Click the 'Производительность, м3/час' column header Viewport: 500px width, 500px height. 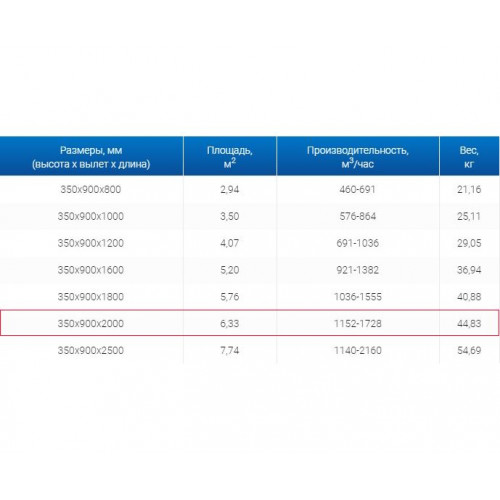358,156
